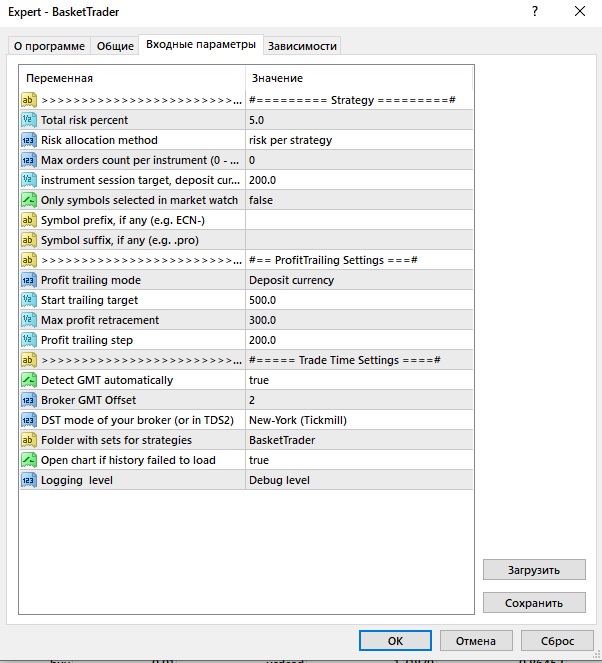Viewport: 602px width, 663px height.
Task: Click the boolean icon next to Detect GMT automatically
Action: (29, 380)
